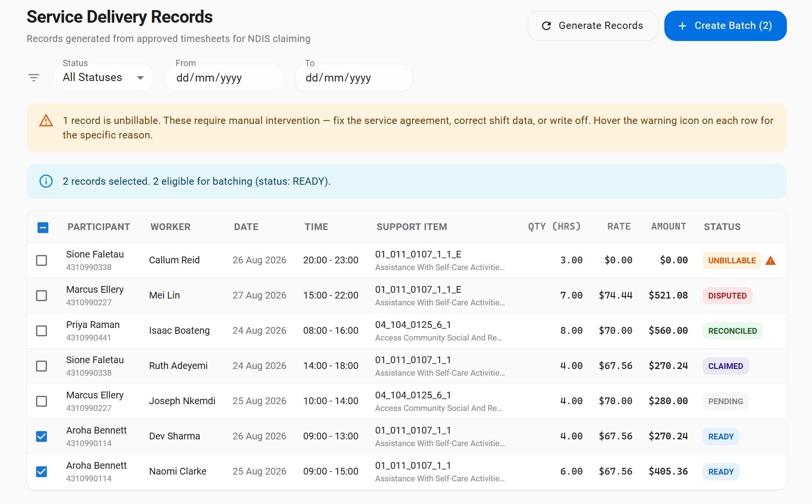Click the STATUS column header
The height and width of the screenshot is (504, 812).
click(x=722, y=227)
